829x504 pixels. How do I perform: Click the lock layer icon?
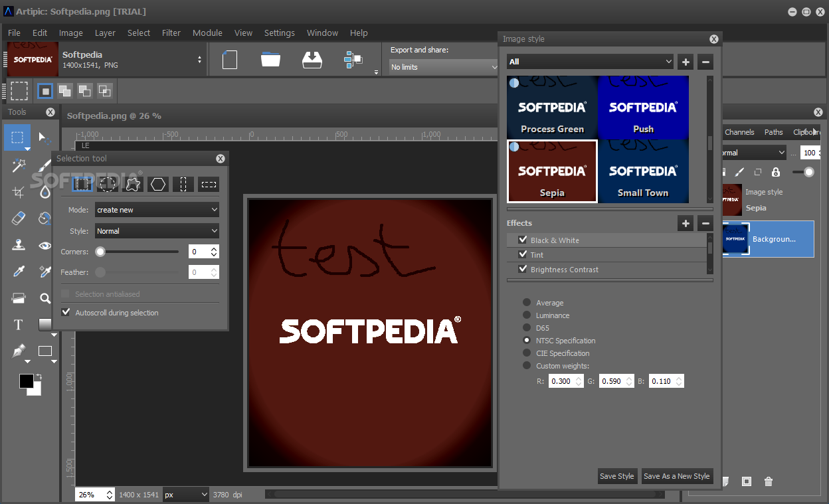[x=775, y=172]
